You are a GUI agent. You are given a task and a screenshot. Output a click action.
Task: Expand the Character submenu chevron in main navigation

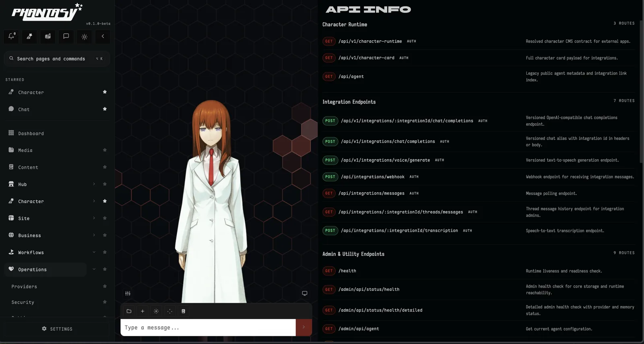(94, 201)
